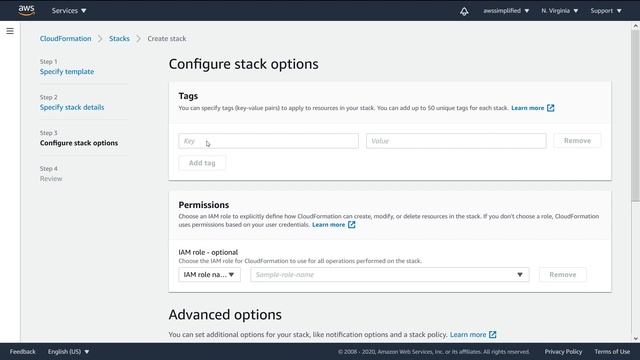Select the Permissions section heading

[204, 204]
